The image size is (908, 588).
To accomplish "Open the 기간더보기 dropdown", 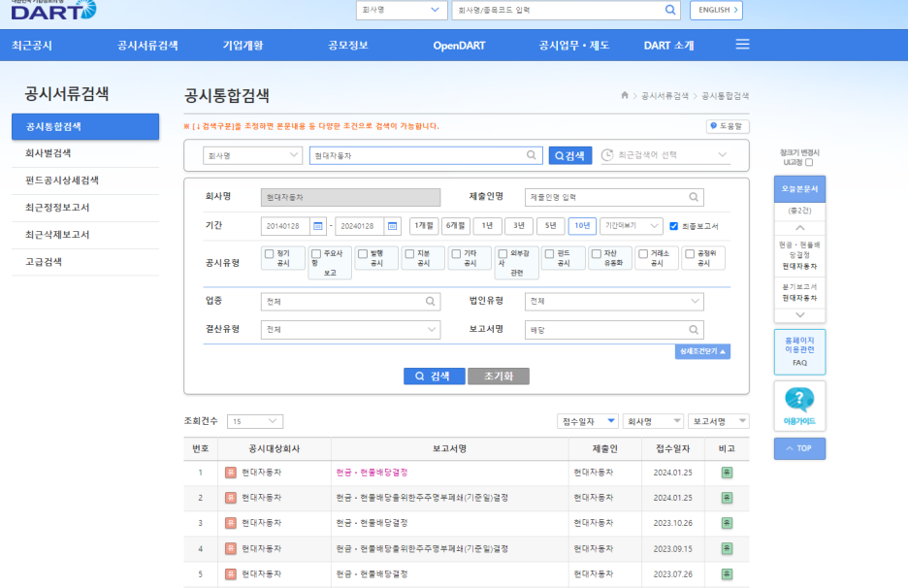I will [x=632, y=226].
